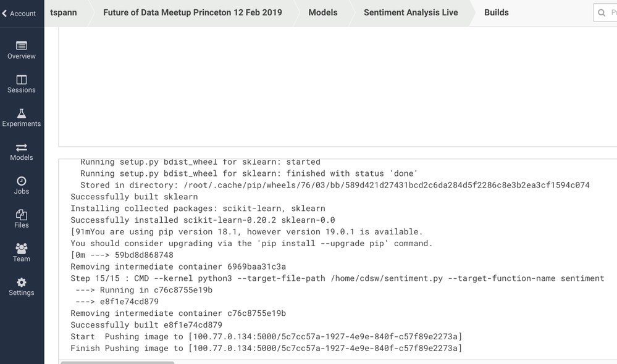
Task: Select the Models arrows icon in sidebar
Action: [x=22, y=147]
